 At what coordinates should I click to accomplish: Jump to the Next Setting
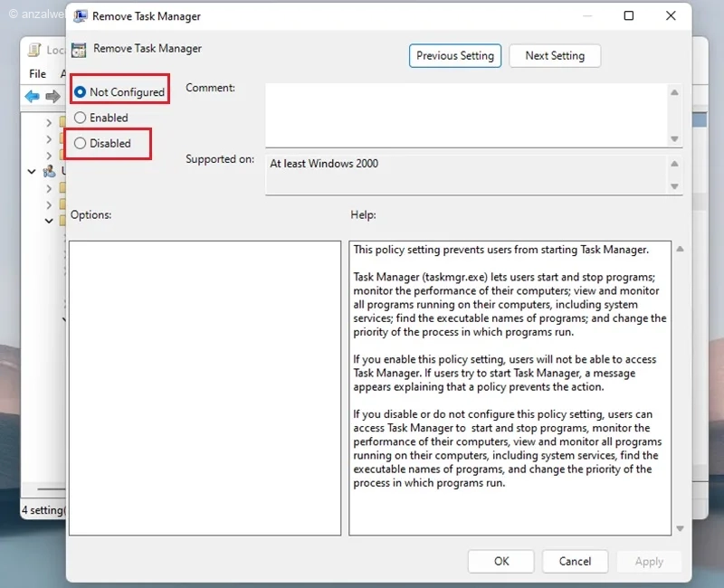[555, 56]
